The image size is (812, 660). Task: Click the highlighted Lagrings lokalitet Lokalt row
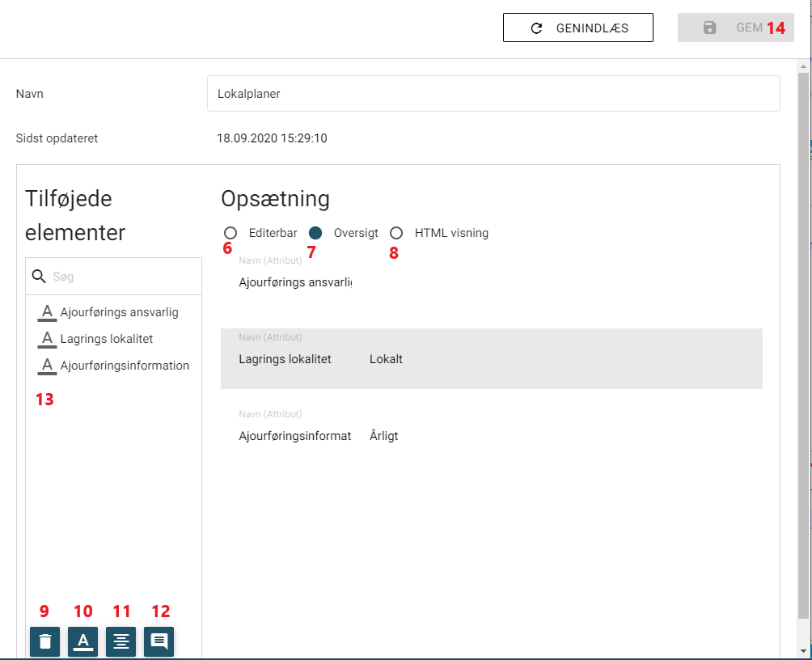tap(491, 359)
